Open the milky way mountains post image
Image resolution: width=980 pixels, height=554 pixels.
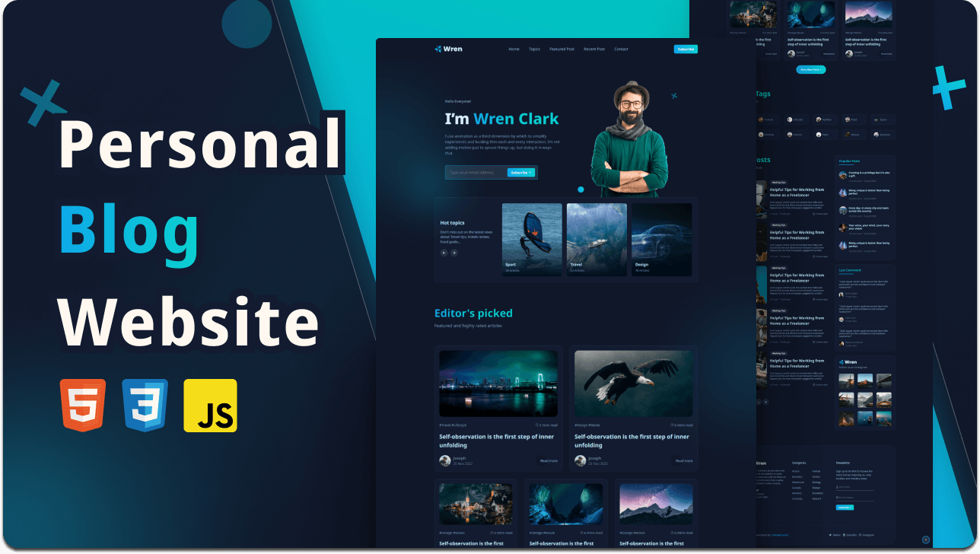[x=656, y=504]
